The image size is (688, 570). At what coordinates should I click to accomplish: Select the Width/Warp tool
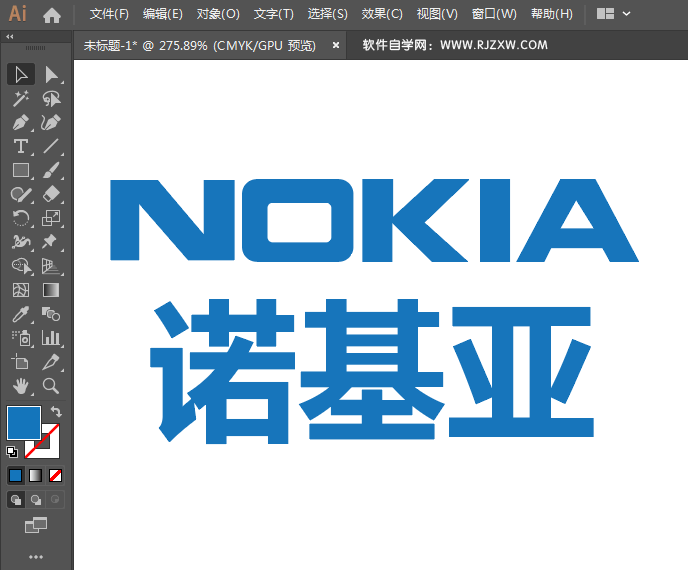(21, 242)
